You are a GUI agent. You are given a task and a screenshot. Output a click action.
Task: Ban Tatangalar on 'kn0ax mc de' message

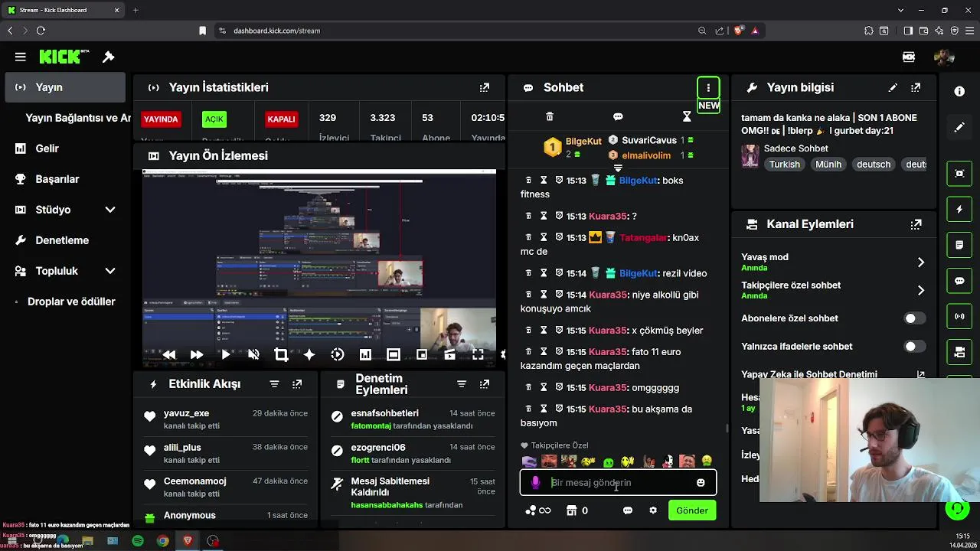(x=559, y=237)
